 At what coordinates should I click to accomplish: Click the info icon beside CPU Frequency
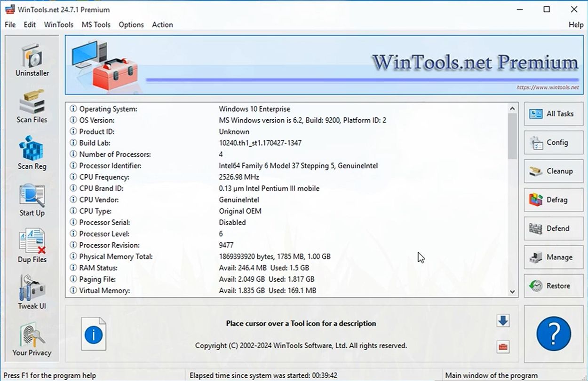[x=73, y=177]
